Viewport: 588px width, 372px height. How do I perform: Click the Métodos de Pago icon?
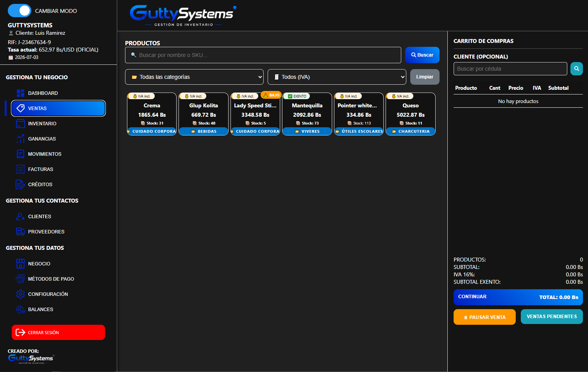[x=21, y=279]
